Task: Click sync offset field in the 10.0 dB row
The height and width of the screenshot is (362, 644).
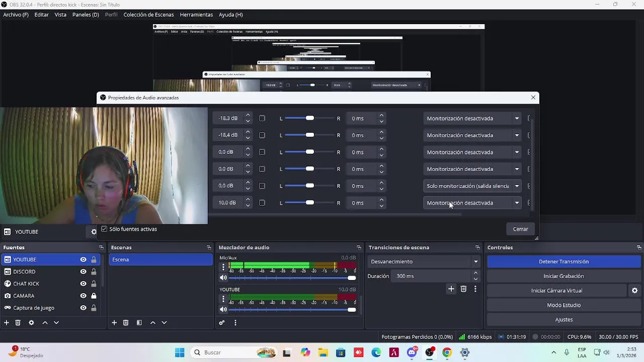Action: [x=366, y=203]
